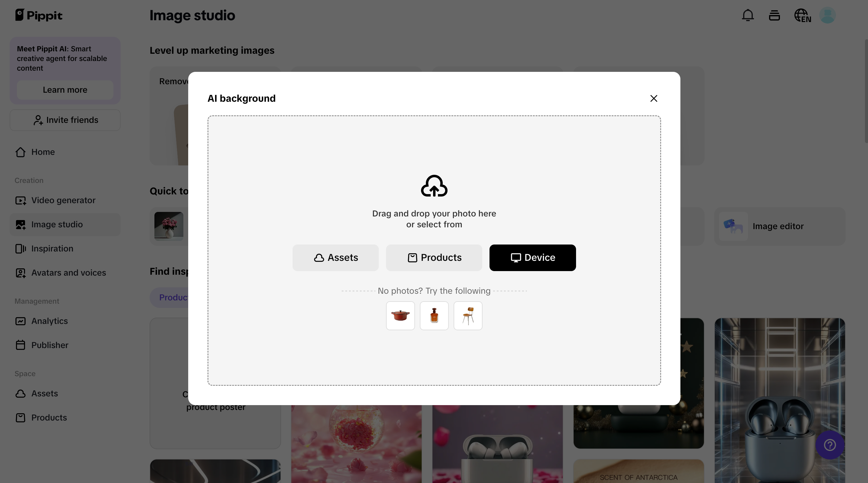The height and width of the screenshot is (483, 868).
Task: Change language using the EN globe icon
Action: [x=803, y=15]
